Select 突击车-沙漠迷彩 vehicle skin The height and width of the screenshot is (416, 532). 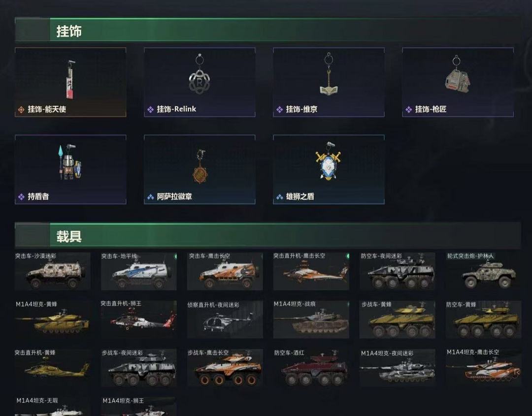coord(53,271)
